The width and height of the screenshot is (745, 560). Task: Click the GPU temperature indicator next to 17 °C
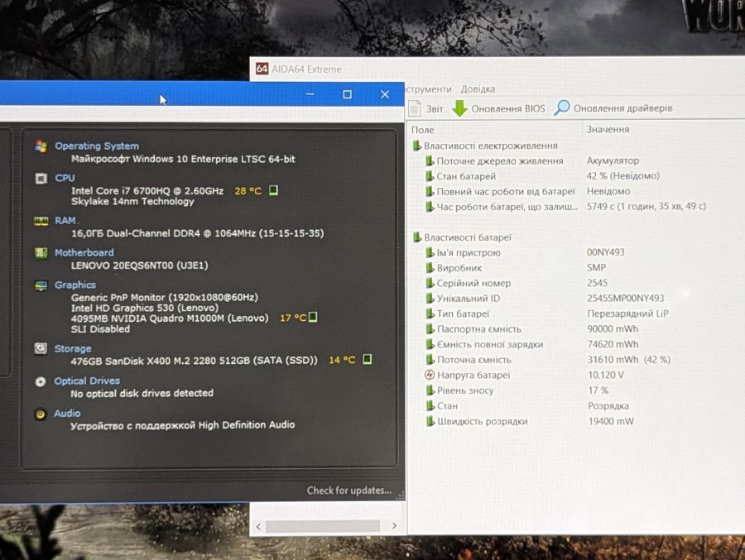point(313,317)
